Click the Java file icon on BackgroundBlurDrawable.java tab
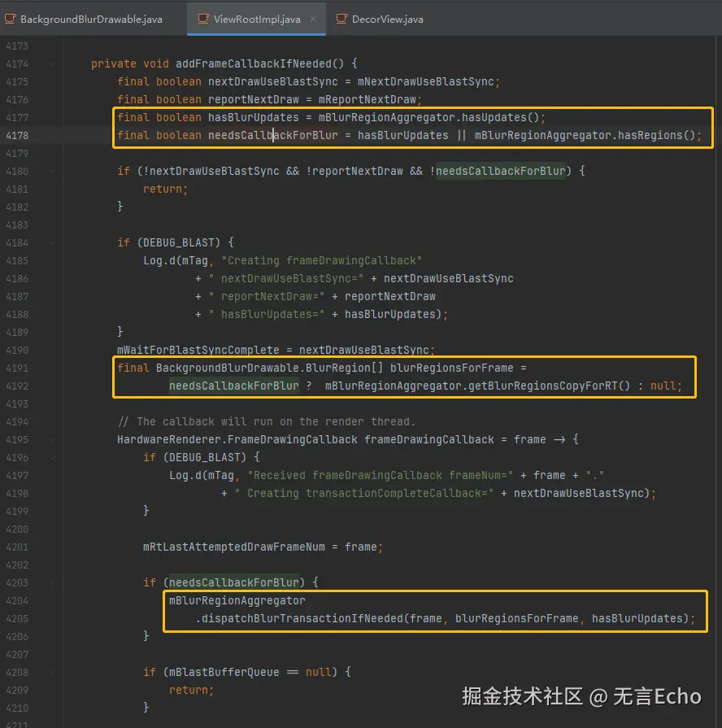This screenshot has width=722, height=728. 11,19
